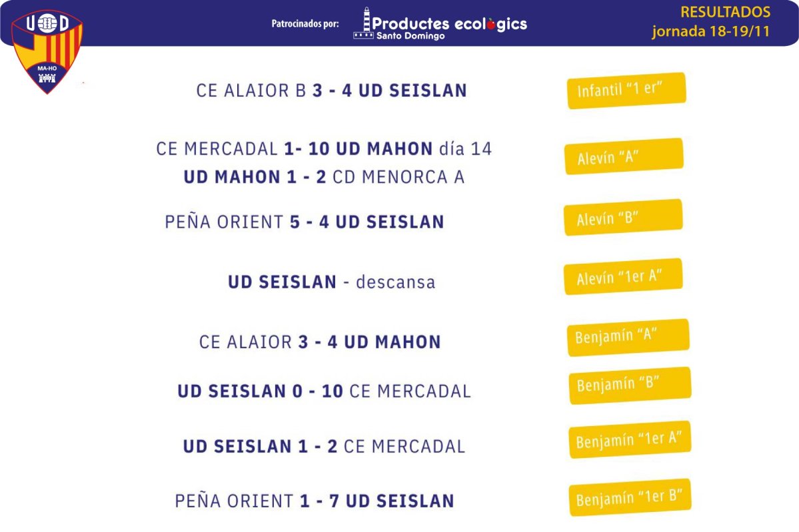This screenshot has height=532, width=799.
Task: Click the lighthouse icon beside Productes ecològics
Action: pyautogui.click(x=364, y=23)
